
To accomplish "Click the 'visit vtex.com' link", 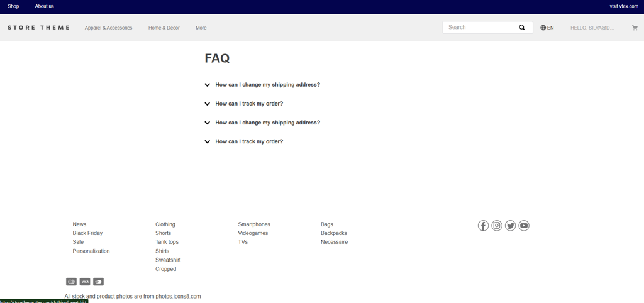I will [x=623, y=6].
